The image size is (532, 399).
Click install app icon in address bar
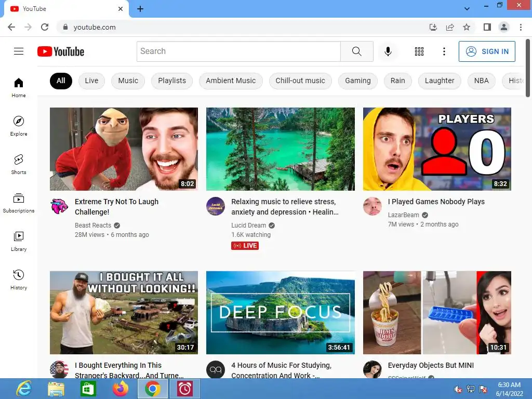[433, 27]
